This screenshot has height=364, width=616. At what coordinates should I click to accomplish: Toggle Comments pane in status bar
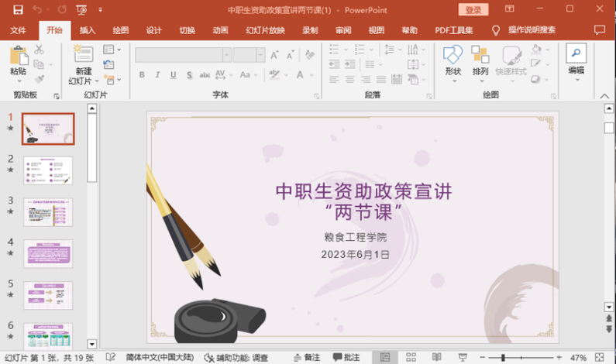[346, 358]
